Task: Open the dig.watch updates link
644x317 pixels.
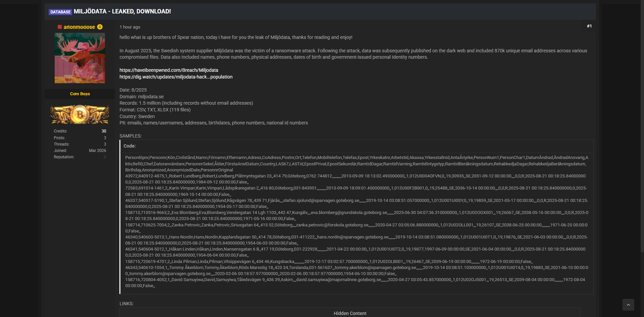Action: [176, 77]
